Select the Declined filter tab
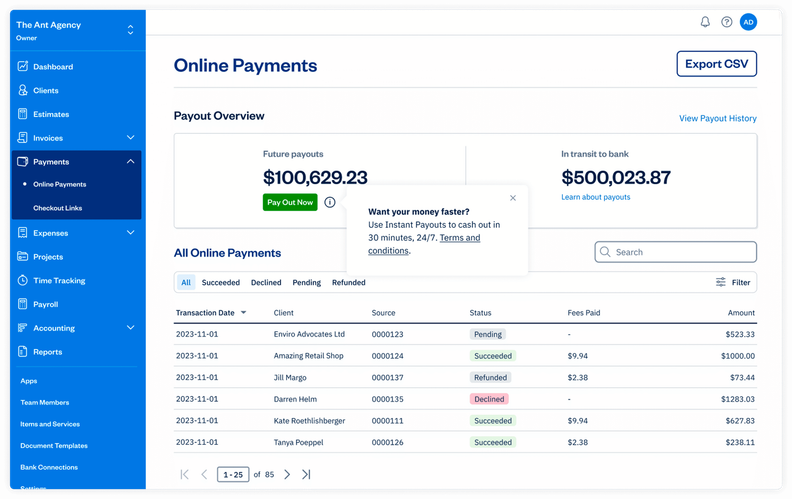792x499 pixels. pos(266,282)
